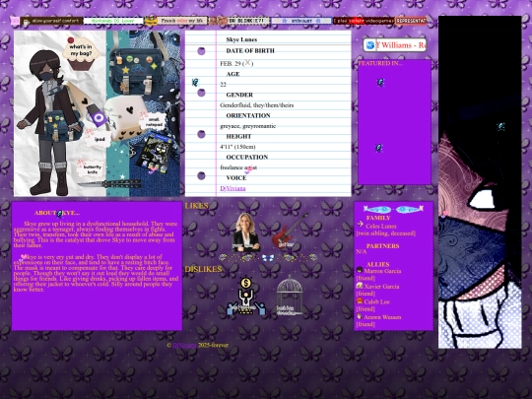
Task: Click the PARTNERS heading
Action: 382,246
